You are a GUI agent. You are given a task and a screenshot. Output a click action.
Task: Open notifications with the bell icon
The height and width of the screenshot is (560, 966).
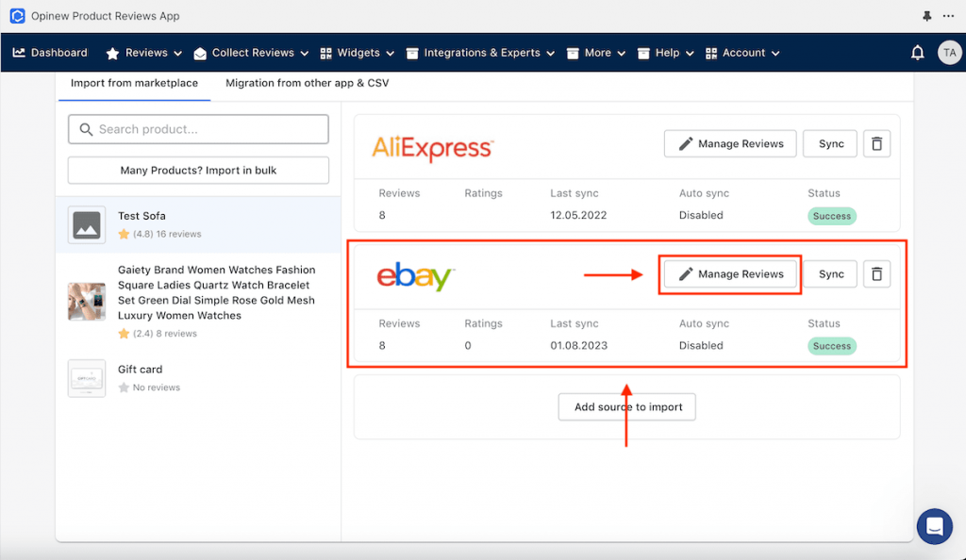click(x=917, y=53)
